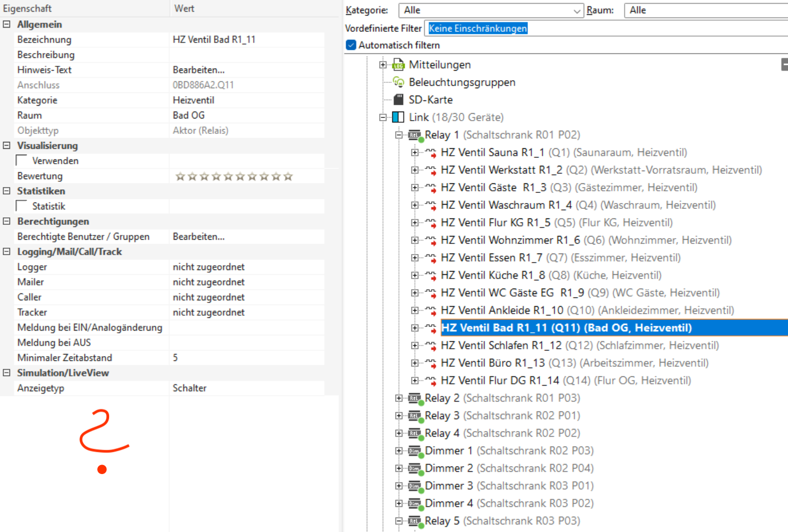Open Bearbeiten for Hinweis-Text
Viewport: 788px width, 532px height.
199,70
